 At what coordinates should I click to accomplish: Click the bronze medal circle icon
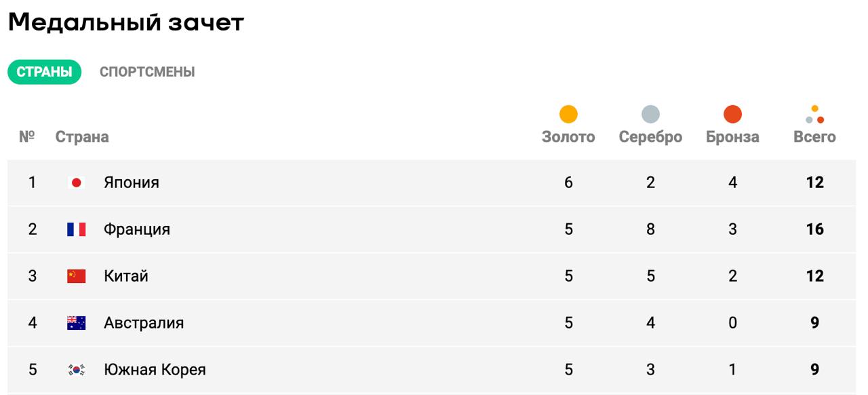click(732, 114)
